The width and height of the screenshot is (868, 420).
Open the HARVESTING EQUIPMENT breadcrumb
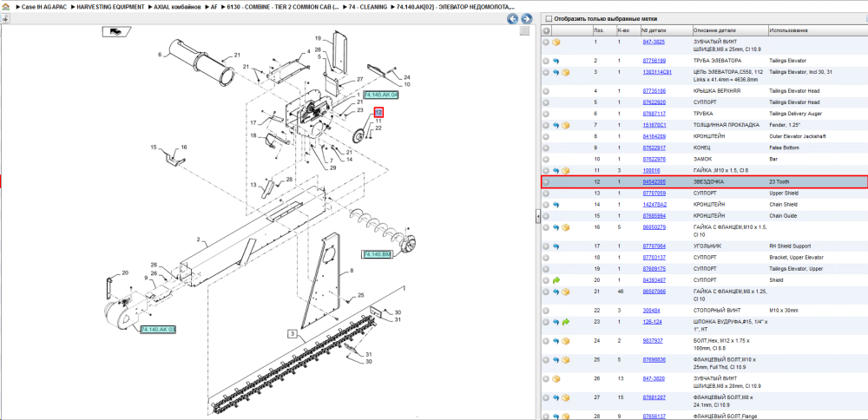tap(111, 9)
